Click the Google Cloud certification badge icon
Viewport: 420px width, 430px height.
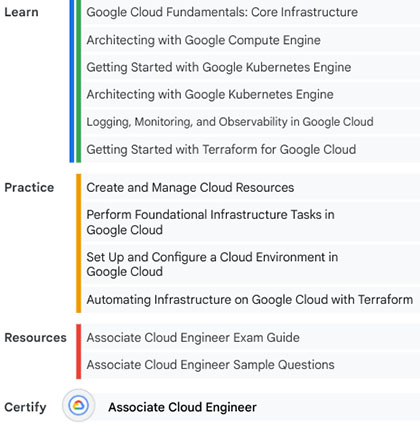pos(78,405)
